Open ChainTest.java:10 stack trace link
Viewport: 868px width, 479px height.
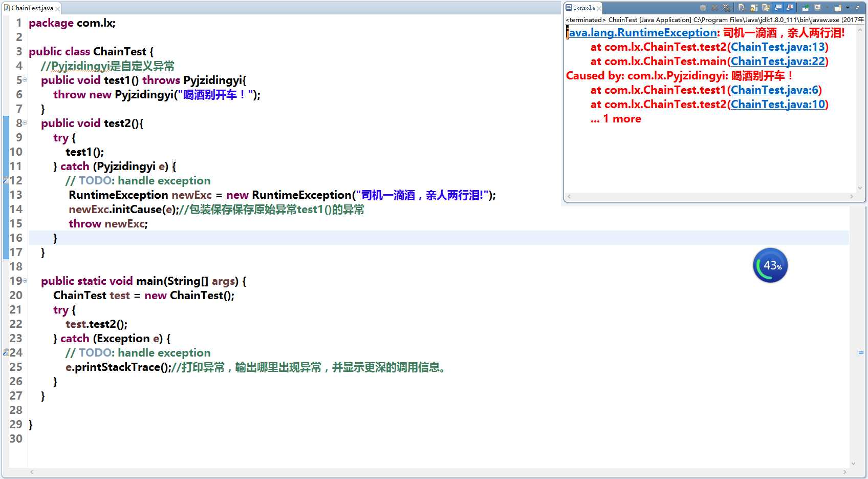pyautogui.click(x=778, y=105)
